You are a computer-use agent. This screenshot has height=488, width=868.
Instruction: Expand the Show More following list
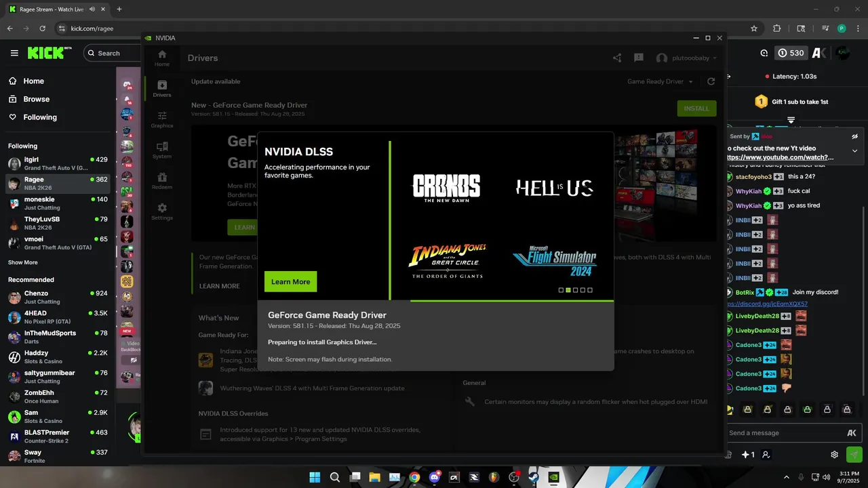tap(23, 262)
